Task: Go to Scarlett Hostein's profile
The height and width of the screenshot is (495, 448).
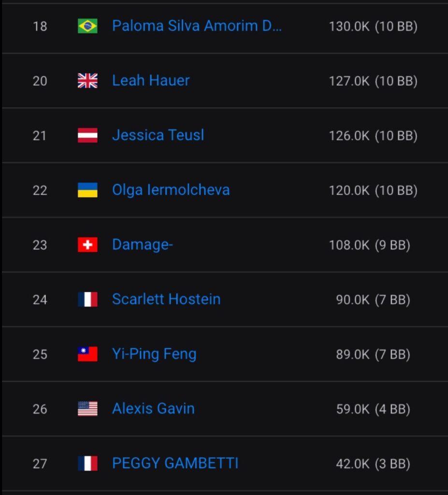Action: point(166,299)
